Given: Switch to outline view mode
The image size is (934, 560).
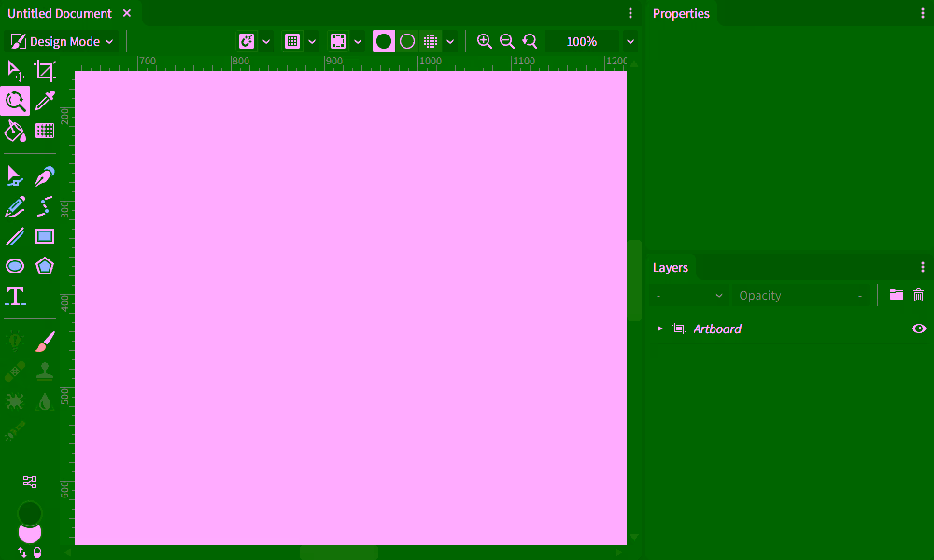Looking at the screenshot, I should (407, 41).
